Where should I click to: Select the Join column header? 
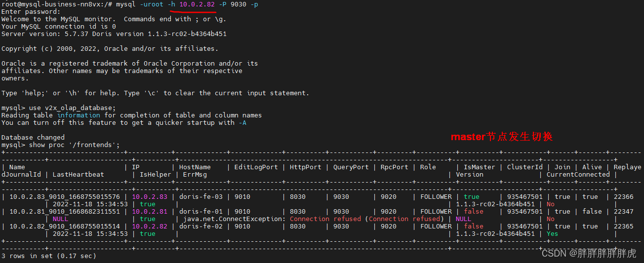click(563, 167)
